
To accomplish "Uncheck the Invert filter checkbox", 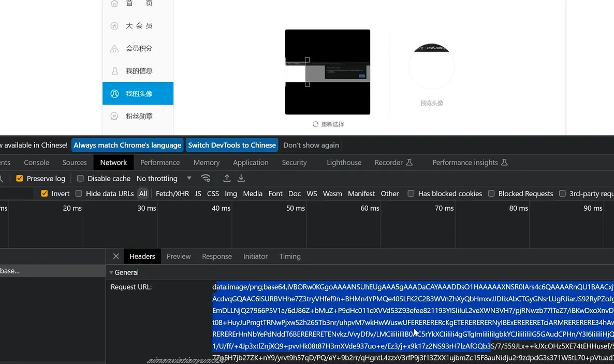I will [x=45, y=194].
